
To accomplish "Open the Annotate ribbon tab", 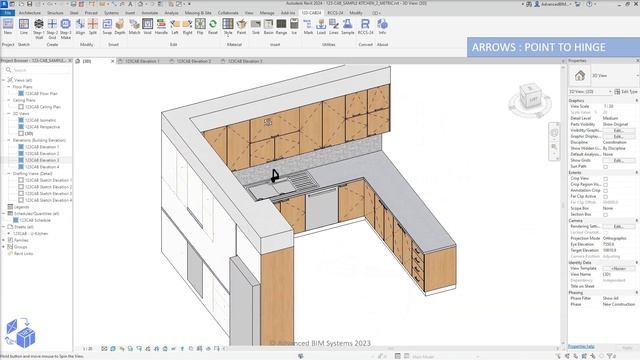I will [149, 13].
